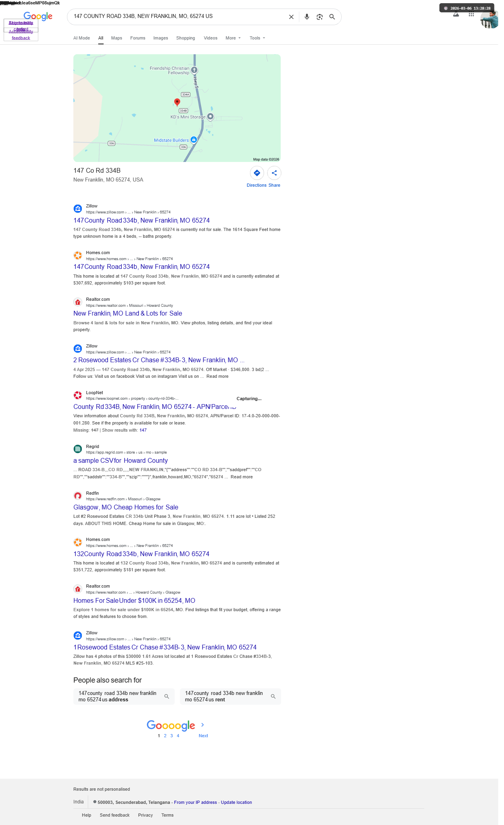
Task: Click inside the search query input field
Action: [x=177, y=16]
